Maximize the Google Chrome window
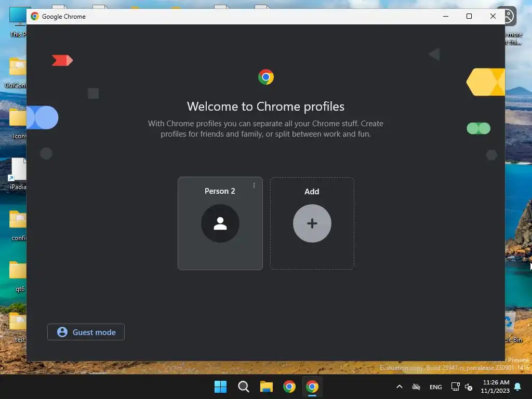Viewport: 532px width, 399px height. (469, 16)
